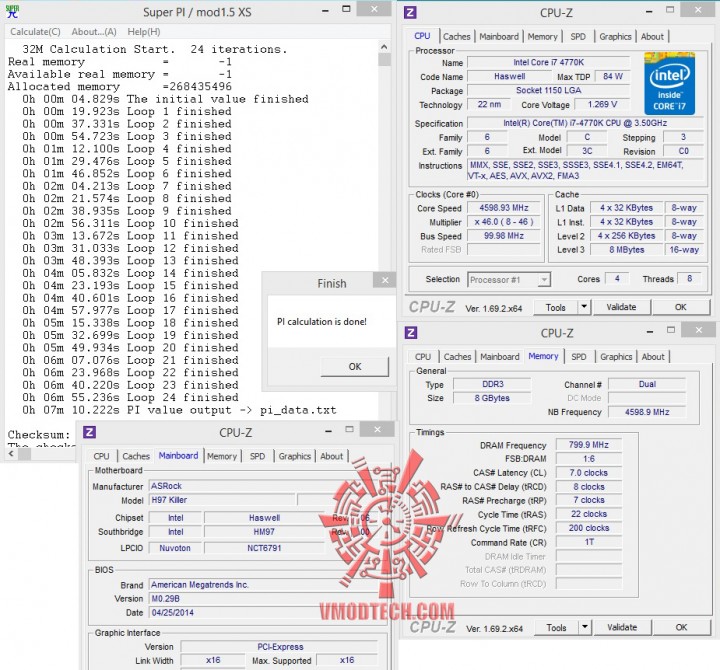Click the CPU-Z logo icon in Mainboard window
720x670 pixels.
[90, 432]
